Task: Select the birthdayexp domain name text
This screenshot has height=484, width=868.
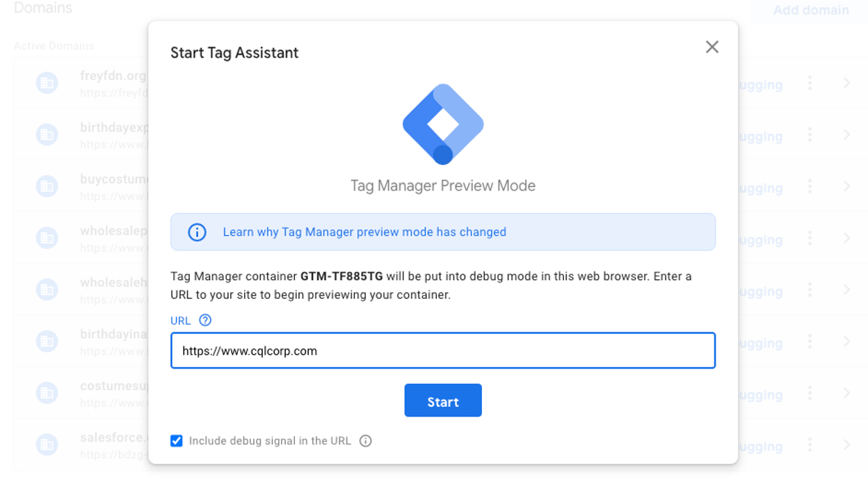Action: (114, 128)
